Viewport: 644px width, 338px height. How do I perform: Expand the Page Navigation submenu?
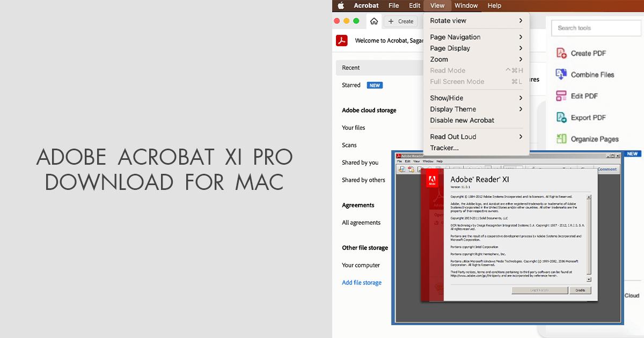456,37
